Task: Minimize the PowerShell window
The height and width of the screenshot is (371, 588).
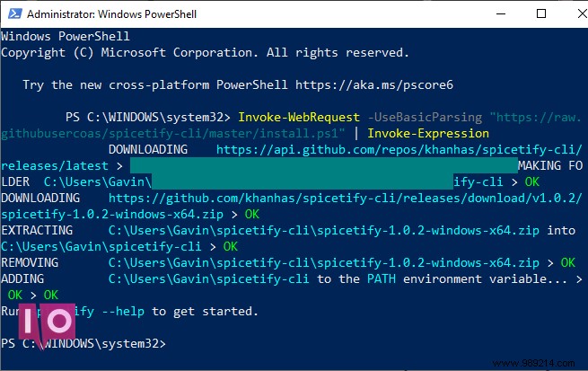Action: pyautogui.click(x=501, y=13)
